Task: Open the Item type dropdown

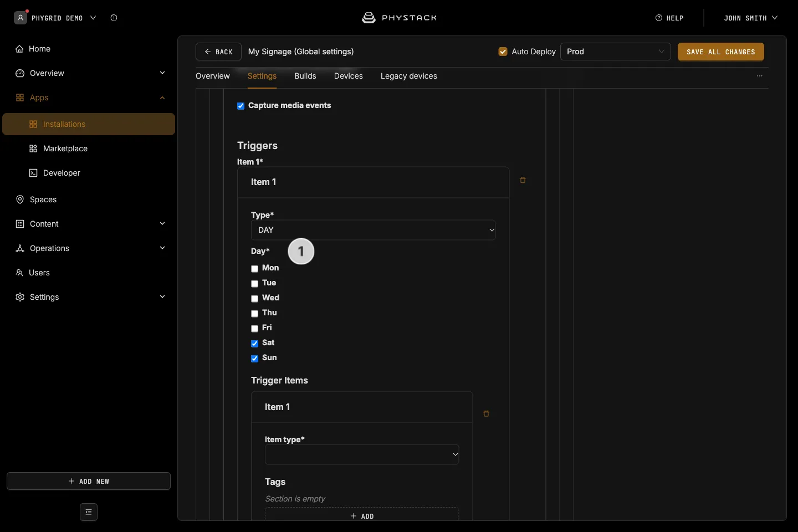Action: pos(362,454)
